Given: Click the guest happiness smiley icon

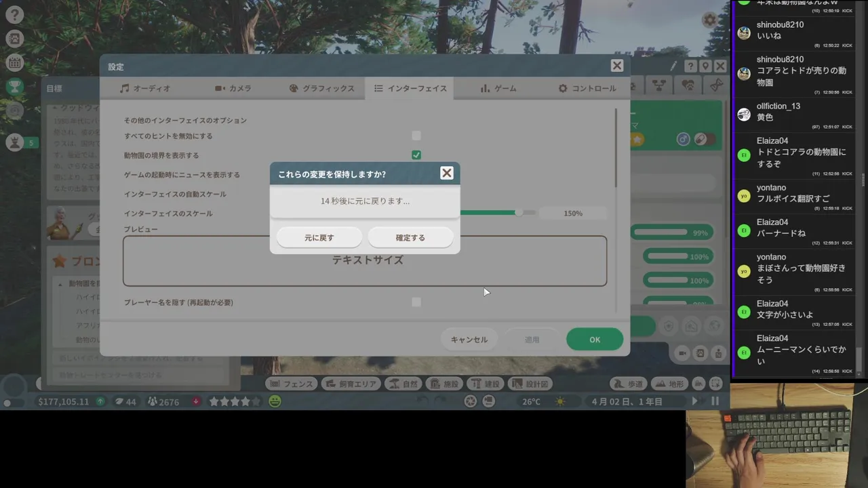Looking at the screenshot, I should 275,402.
